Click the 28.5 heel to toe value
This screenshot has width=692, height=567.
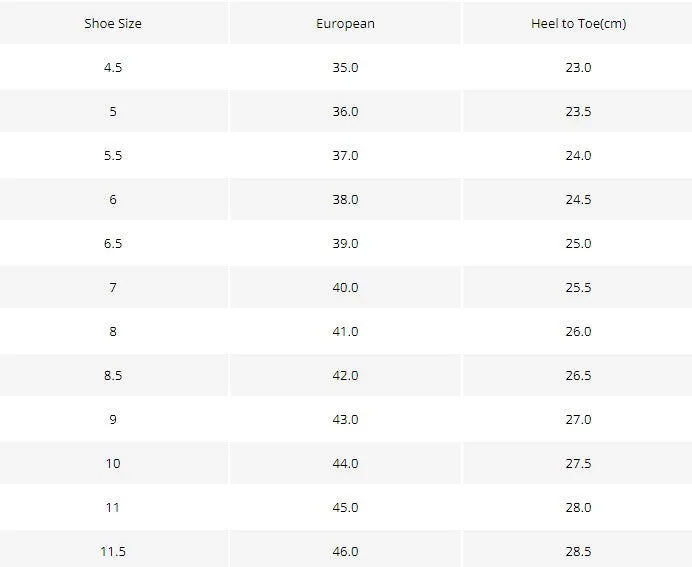(x=579, y=551)
